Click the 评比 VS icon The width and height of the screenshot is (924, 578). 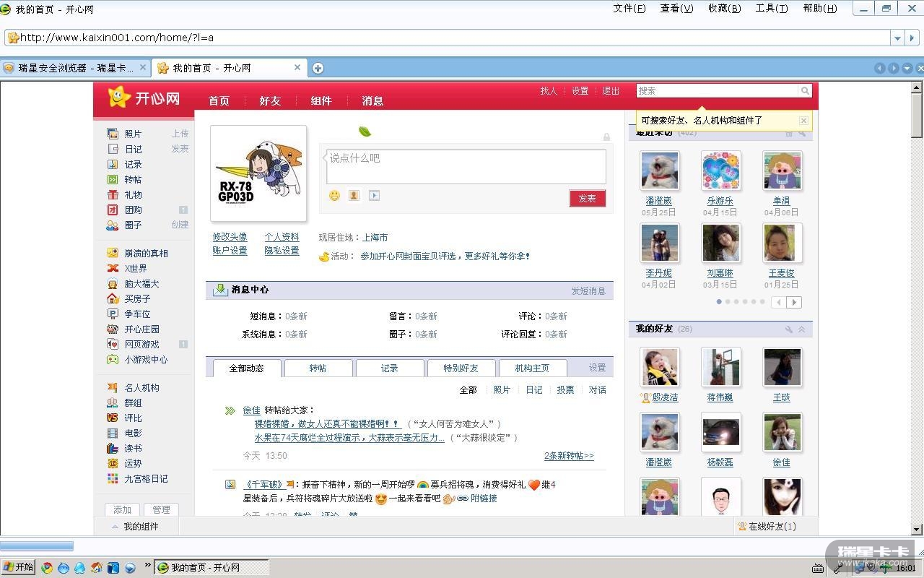(113, 418)
